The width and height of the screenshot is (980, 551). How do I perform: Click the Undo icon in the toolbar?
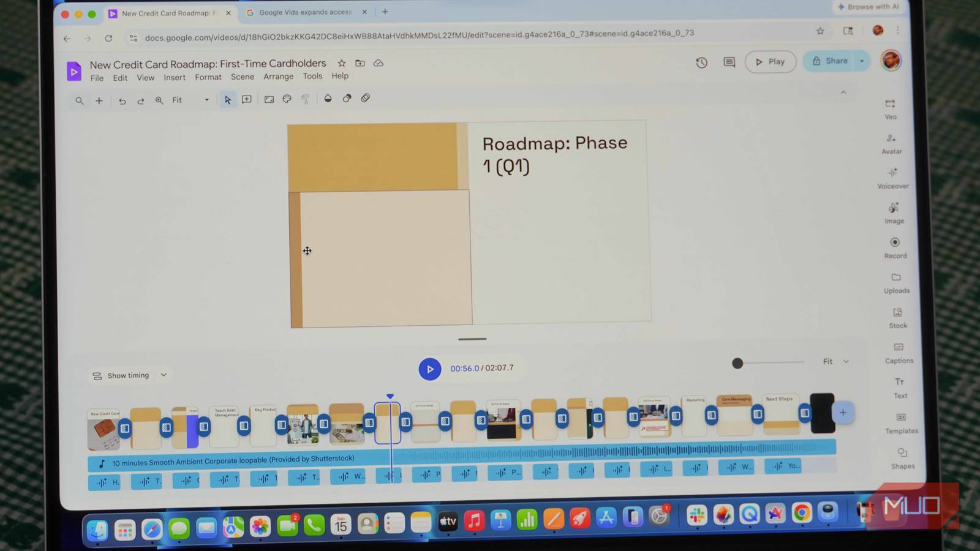point(122,100)
